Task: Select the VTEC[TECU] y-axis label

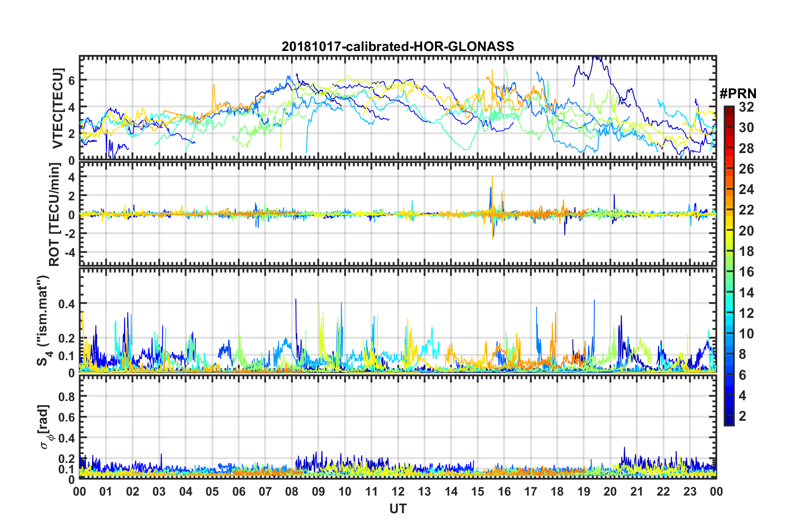Action: pos(58,108)
